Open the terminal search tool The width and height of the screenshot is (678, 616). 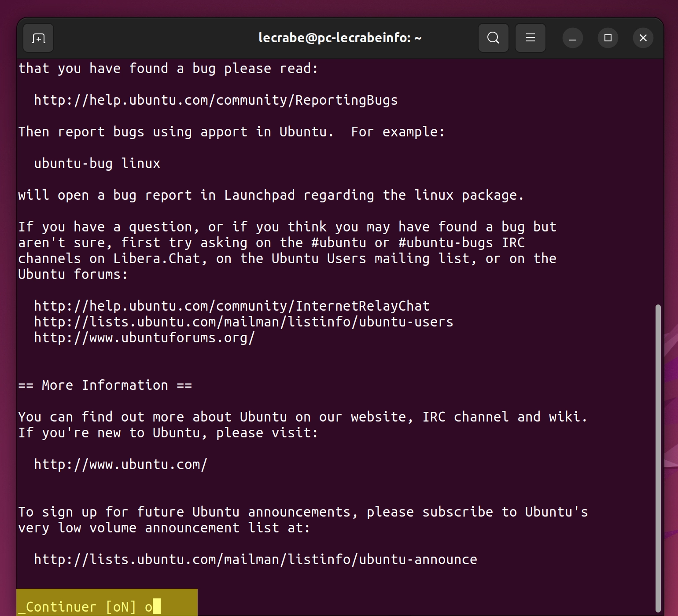493,38
